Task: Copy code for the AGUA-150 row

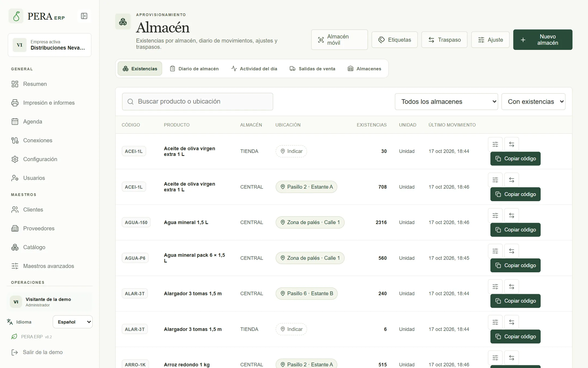Action: [515, 230]
